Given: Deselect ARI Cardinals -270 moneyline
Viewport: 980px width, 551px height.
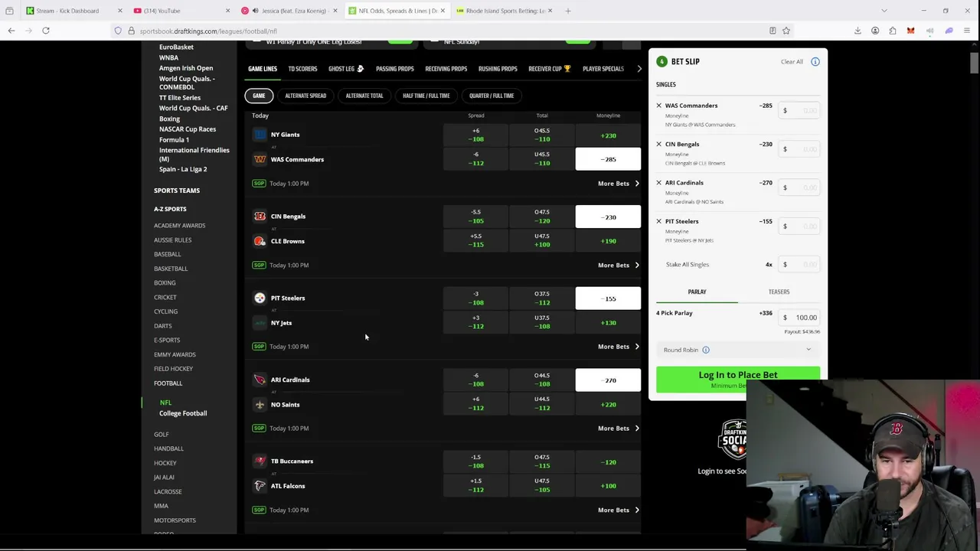Looking at the screenshot, I should point(608,380).
